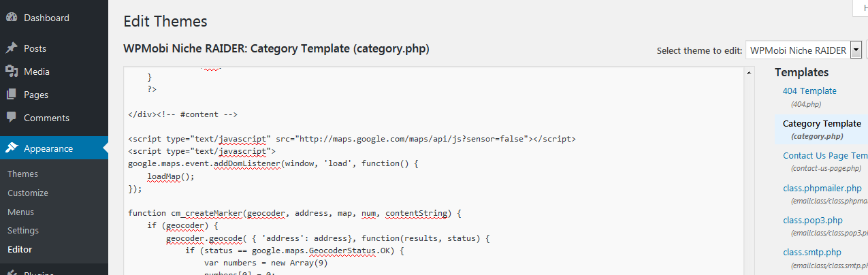The height and width of the screenshot is (275, 868).
Task: Go to the Customize submenu
Action: tap(28, 193)
